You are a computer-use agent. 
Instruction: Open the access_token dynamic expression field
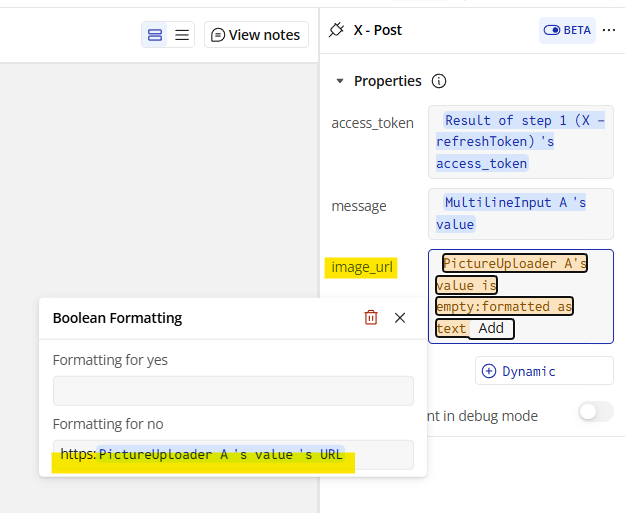521,142
